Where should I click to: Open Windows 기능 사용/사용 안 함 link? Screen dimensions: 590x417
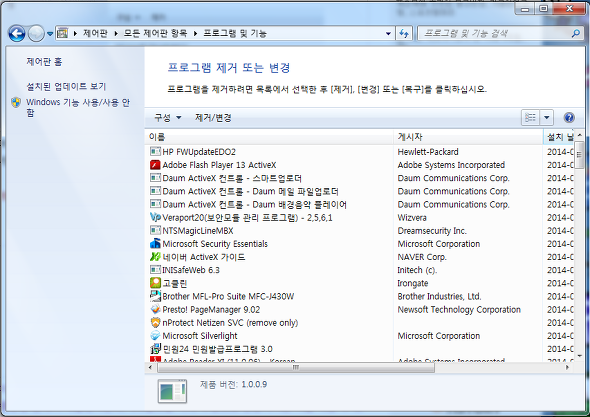pos(78,107)
